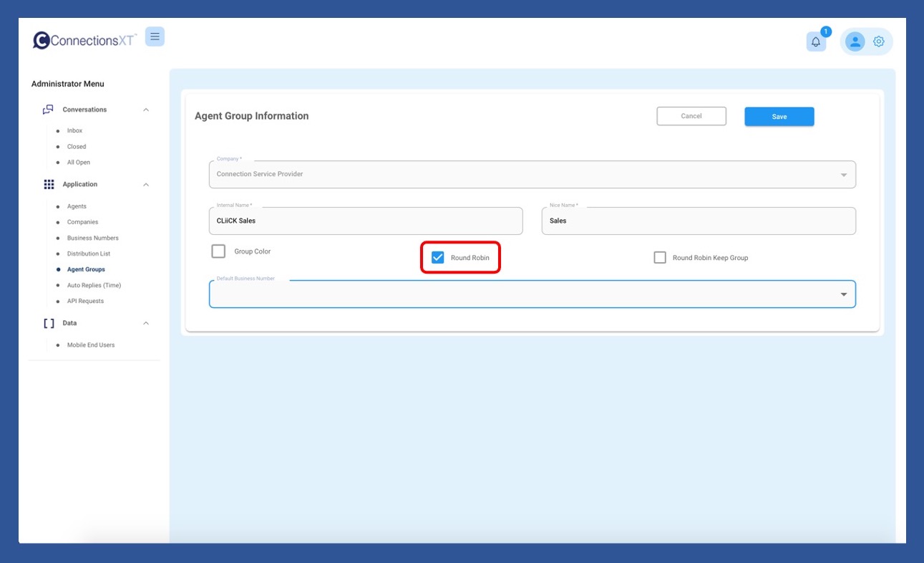This screenshot has width=924, height=563.
Task: Click the Conversations chat bubble icon
Action: click(x=48, y=110)
